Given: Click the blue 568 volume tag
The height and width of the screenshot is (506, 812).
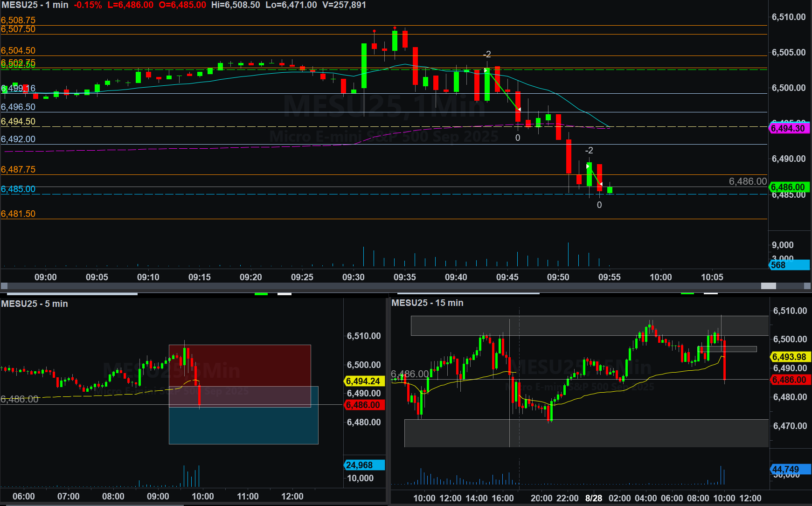Looking at the screenshot, I should coord(789,265).
